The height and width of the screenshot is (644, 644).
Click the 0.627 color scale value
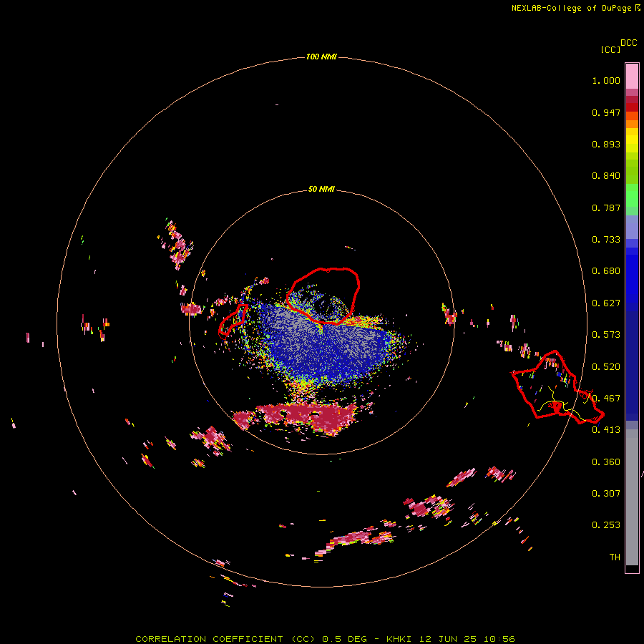tap(606, 303)
